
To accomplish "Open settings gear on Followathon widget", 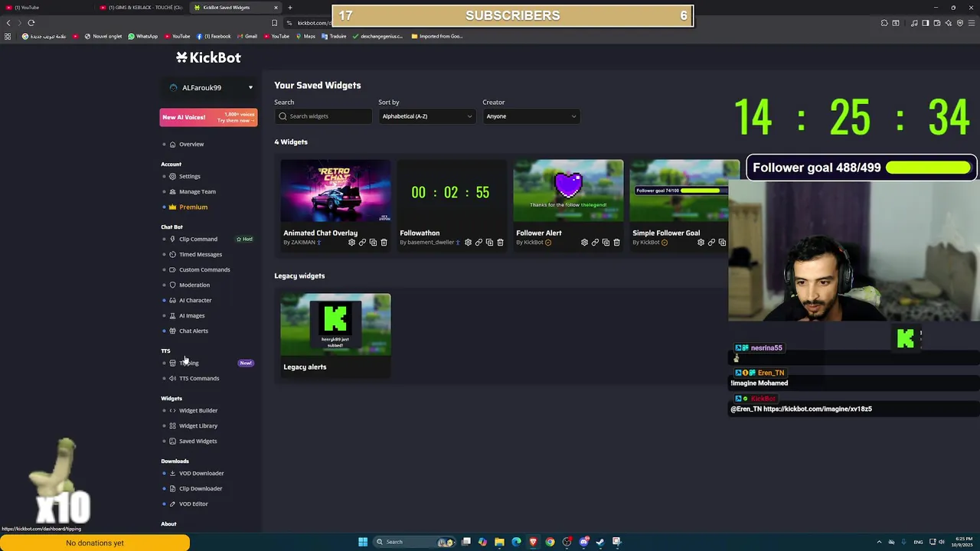I will point(468,243).
